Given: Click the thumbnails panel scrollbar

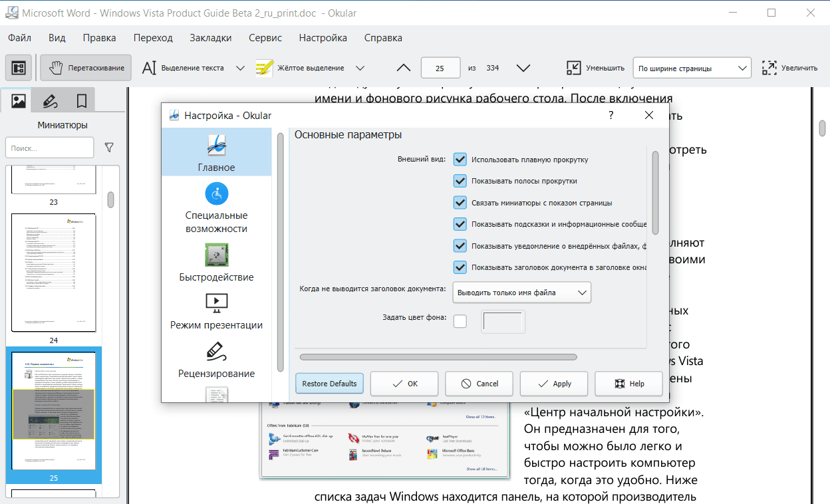Looking at the screenshot, I should tap(110, 199).
